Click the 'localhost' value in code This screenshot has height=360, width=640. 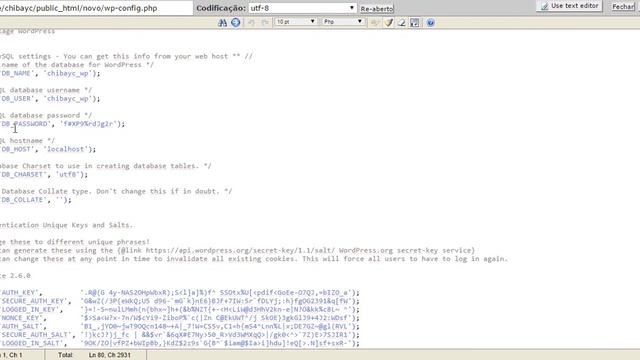(x=65, y=149)
